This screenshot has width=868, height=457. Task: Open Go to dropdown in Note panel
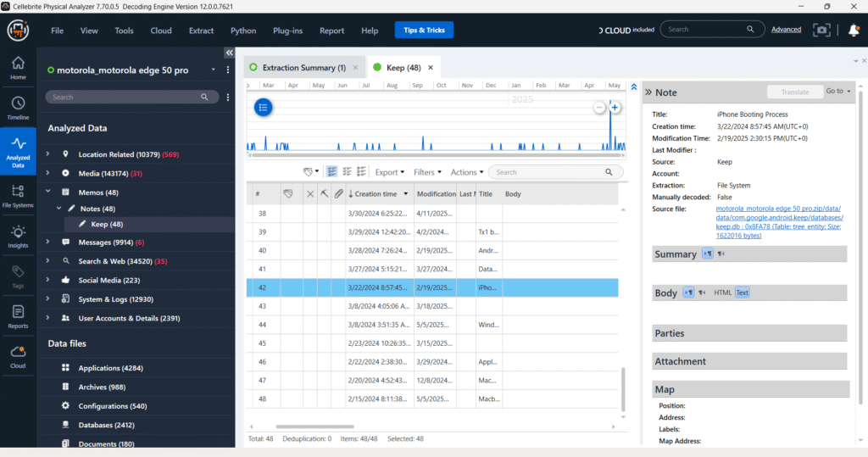click(x=838, y=91)
